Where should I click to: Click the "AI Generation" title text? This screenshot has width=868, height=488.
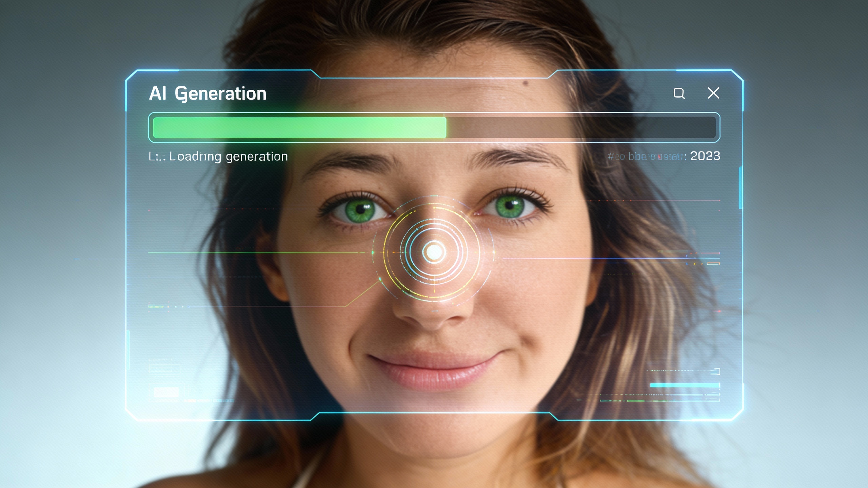208,94
